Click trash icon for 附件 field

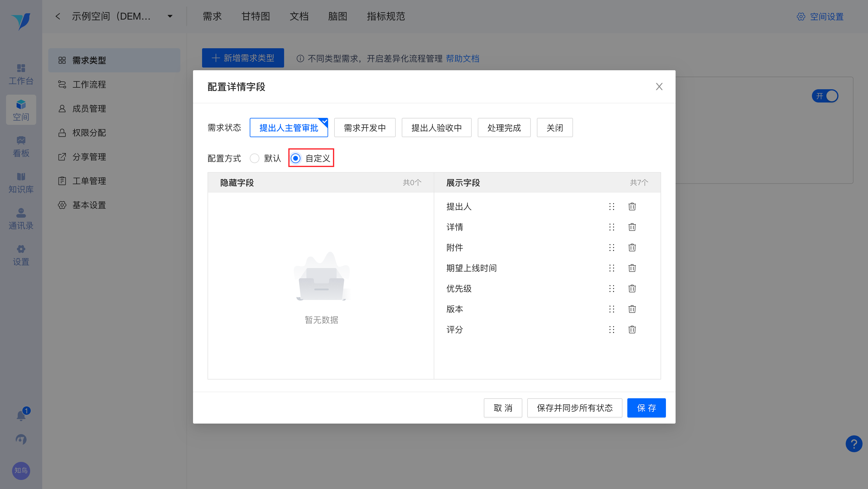point(632,248)
